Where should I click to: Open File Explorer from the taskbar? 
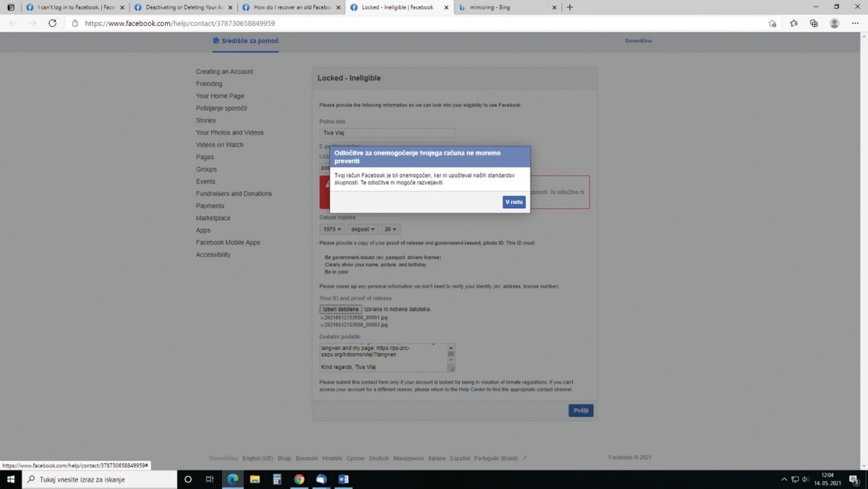[255, 479]
